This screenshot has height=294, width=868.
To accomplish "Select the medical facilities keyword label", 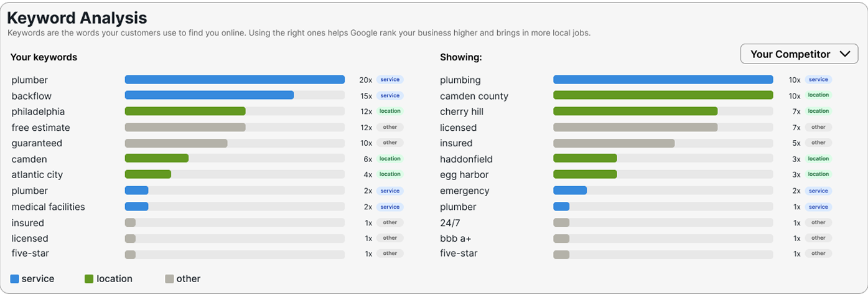I will point(49,207).
